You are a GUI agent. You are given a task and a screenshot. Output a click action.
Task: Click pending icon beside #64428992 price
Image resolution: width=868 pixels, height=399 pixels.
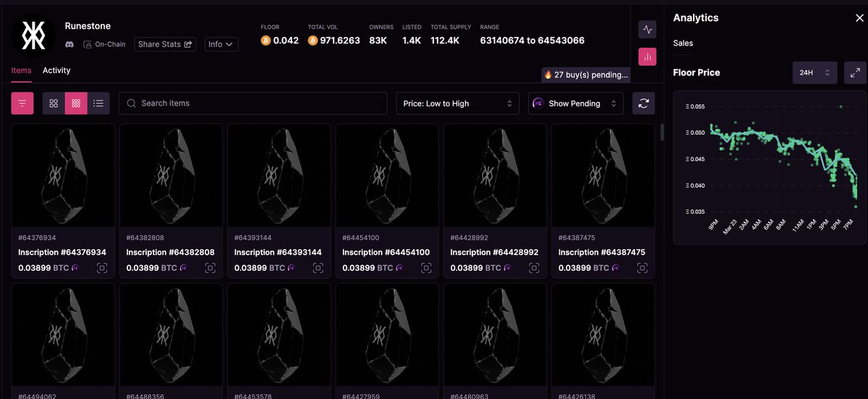pos(508,268)
